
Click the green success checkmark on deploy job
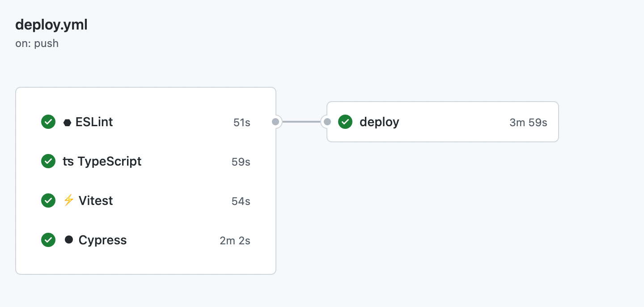345,122
